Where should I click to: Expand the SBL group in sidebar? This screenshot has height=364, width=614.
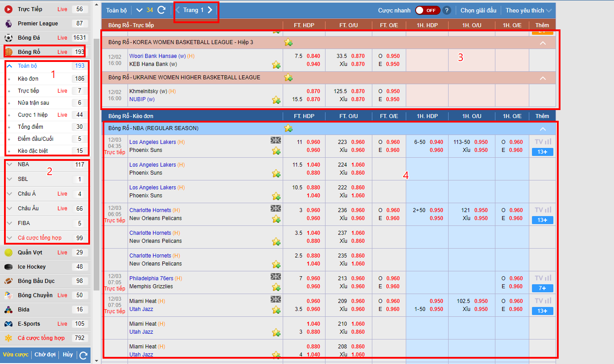click(x=9, y=179)
